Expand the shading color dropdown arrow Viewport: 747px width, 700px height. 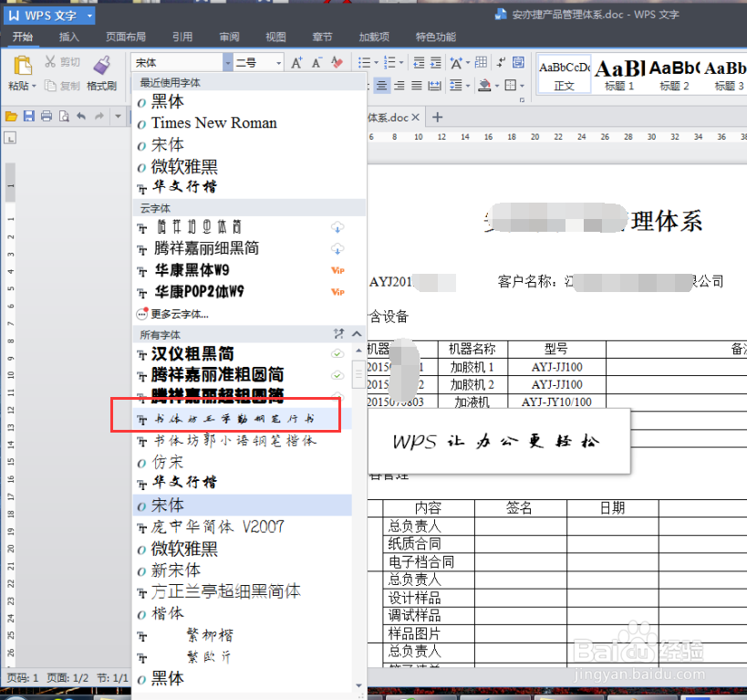(497, 86)
